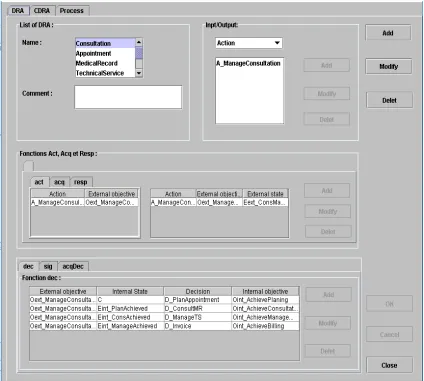
Task: Click disabled Modify button in Fonction dec panel
Action: (328, 323)
